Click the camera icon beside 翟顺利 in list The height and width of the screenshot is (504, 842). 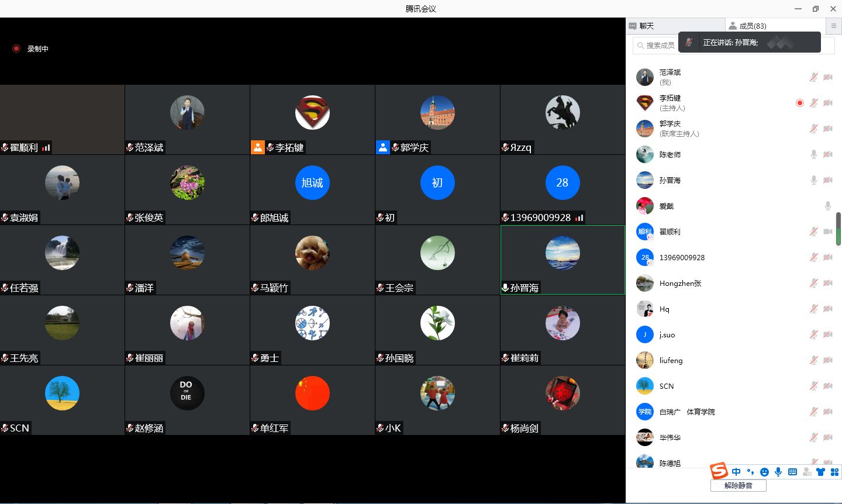click(x=828, y=232)
